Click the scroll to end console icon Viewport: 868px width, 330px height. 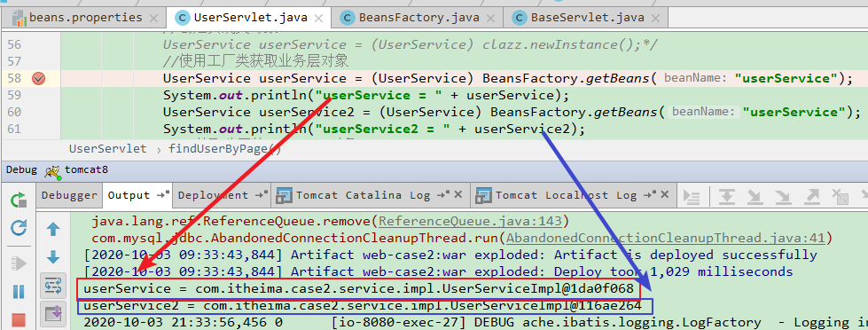pyautogui.click(x=53, y=313)
